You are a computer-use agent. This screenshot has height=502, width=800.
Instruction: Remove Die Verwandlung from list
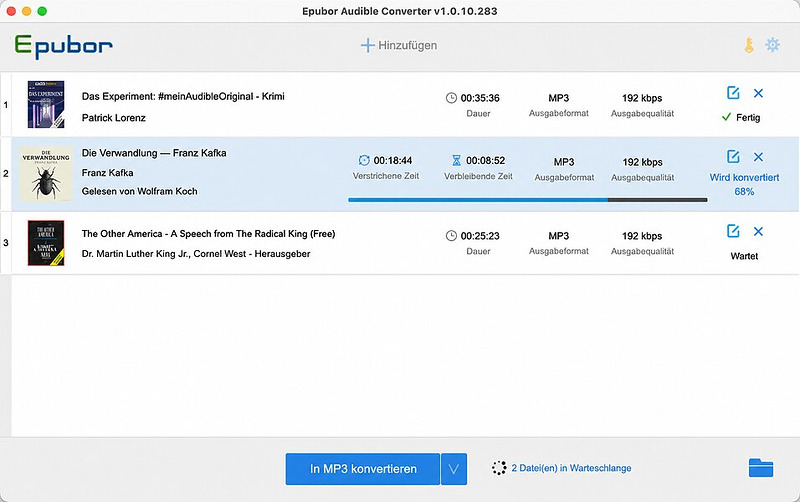[x=758, y=157]
